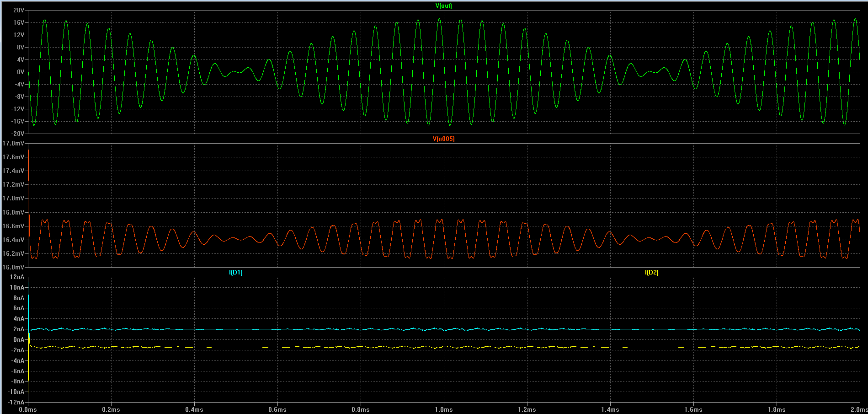The width and height of the screenshot is (868, 414).
Task: Click the 0.6ms time axis label
Action: coord(277,409)
